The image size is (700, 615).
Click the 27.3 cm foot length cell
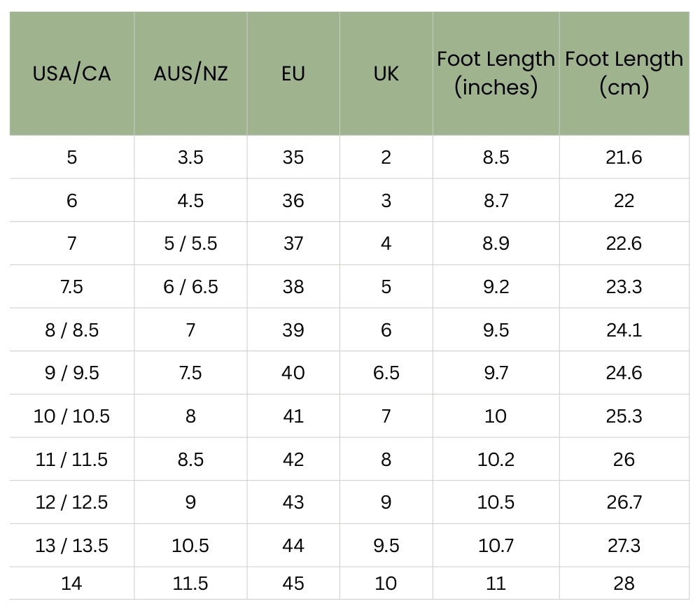click(624, 546)
